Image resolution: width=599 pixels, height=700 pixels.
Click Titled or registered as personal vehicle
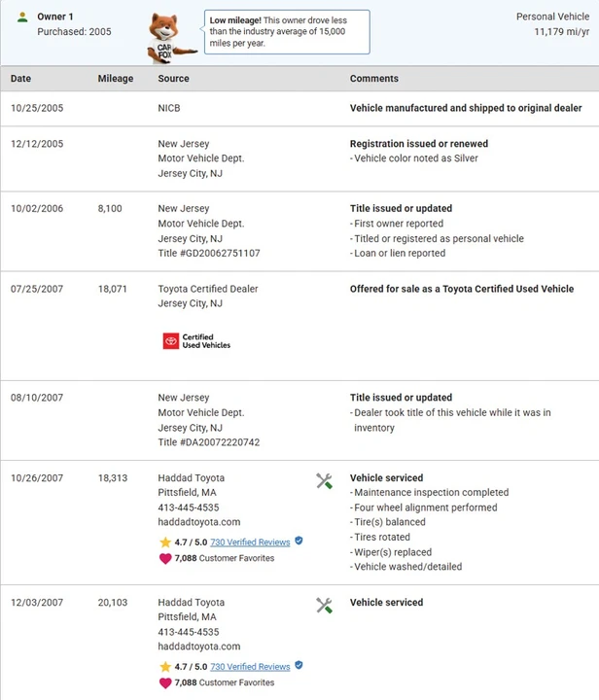pos(439,239)
